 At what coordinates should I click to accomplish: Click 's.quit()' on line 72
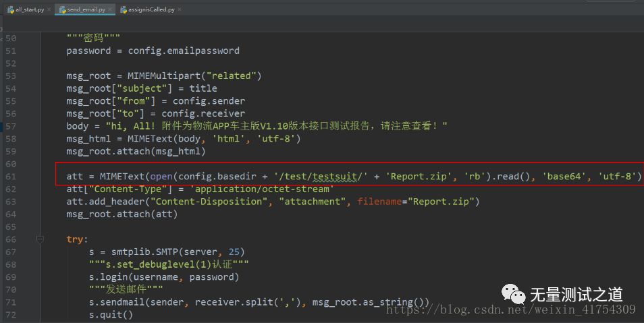111,315
